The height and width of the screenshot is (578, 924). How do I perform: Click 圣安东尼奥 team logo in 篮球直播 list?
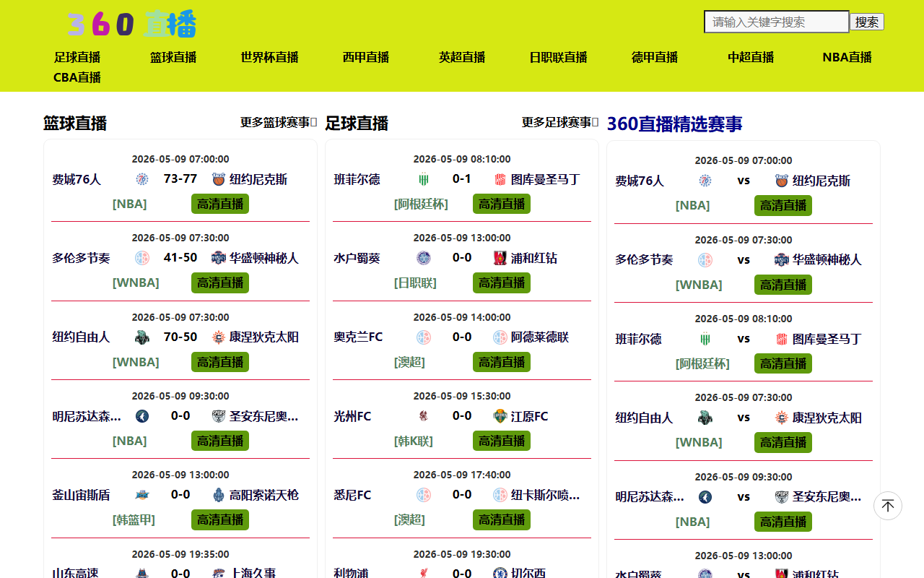(x=219, y=416)
